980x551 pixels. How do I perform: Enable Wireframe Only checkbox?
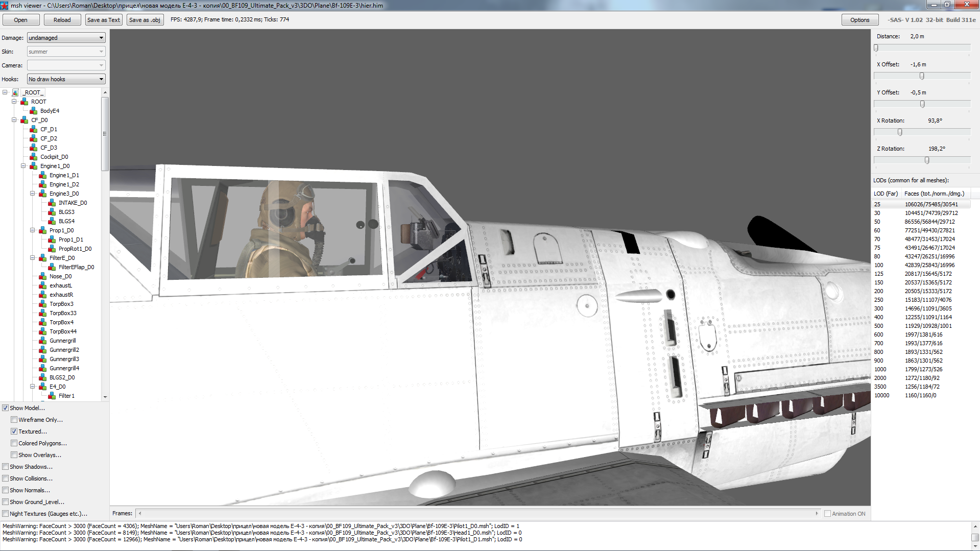(x=14, y=420)
